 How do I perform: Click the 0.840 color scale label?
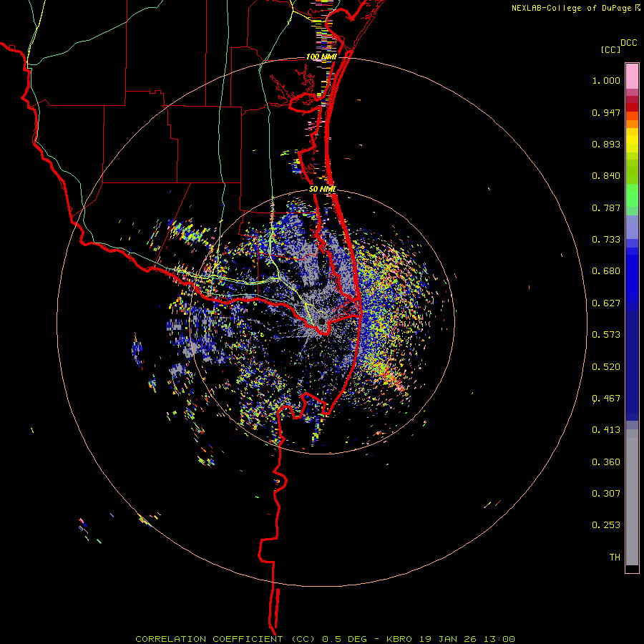point(606,176)
